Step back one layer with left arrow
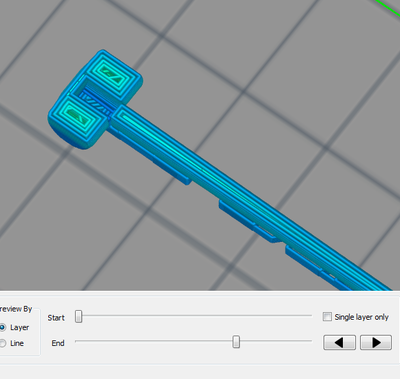 pos(339,342)
